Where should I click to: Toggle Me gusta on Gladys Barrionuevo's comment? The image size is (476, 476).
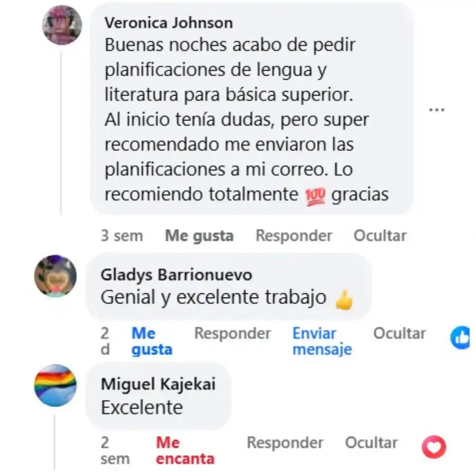(152, 341)
